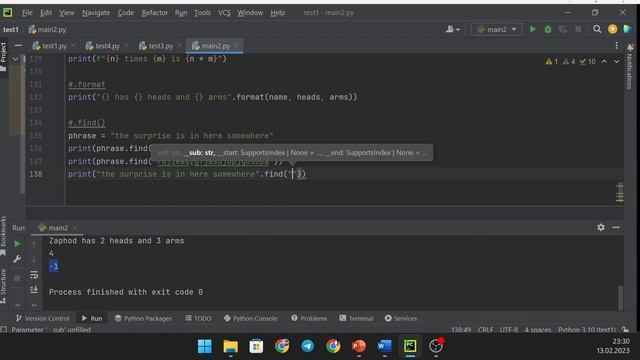640x360 pixels.
Task: Open the VCS menu
Action: click(x=224, y=13)
